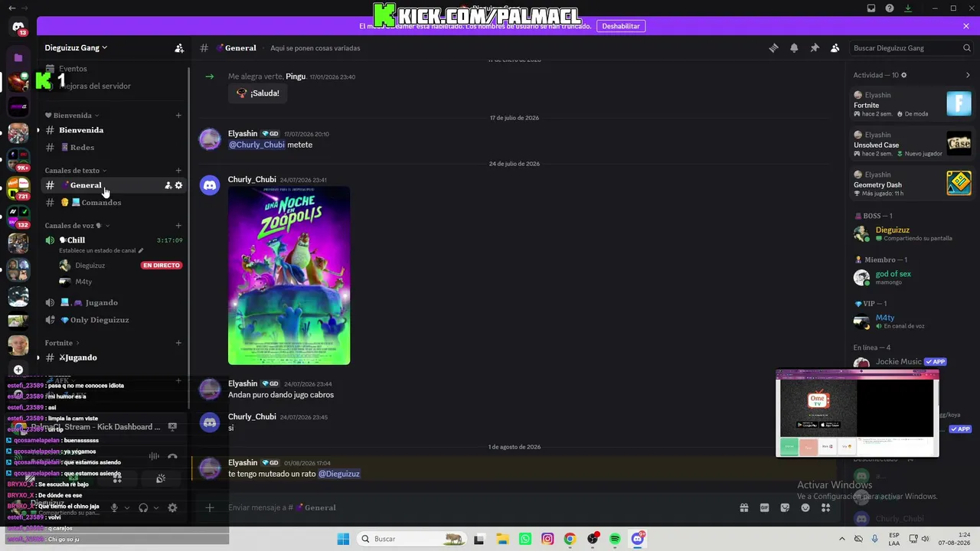Open Activity section settings gear
This screenshot has height=551, width=980.
(904, 75)
